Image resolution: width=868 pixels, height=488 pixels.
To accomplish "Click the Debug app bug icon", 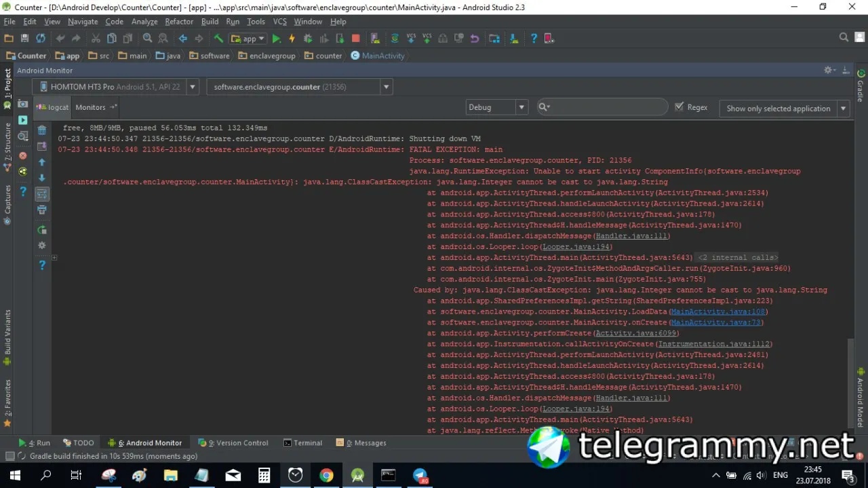I will pyautogui.click(x=308, y=39).
